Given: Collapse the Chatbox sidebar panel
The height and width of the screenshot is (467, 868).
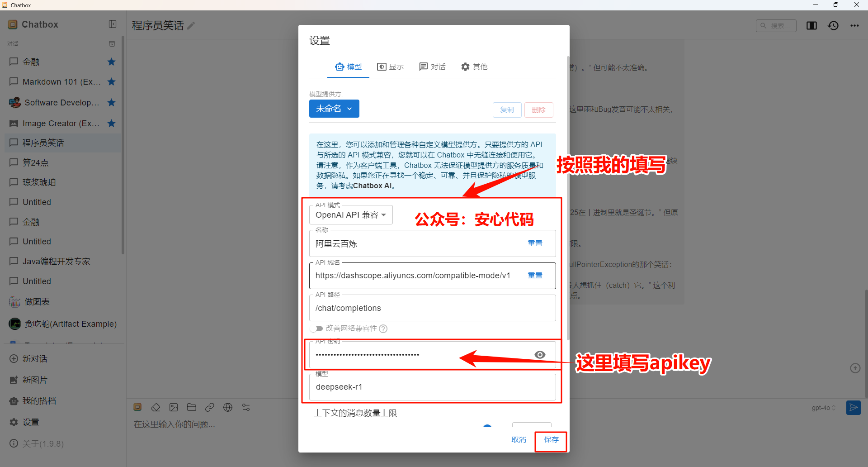Looking at the screenshot, I should tap(113, 24).
